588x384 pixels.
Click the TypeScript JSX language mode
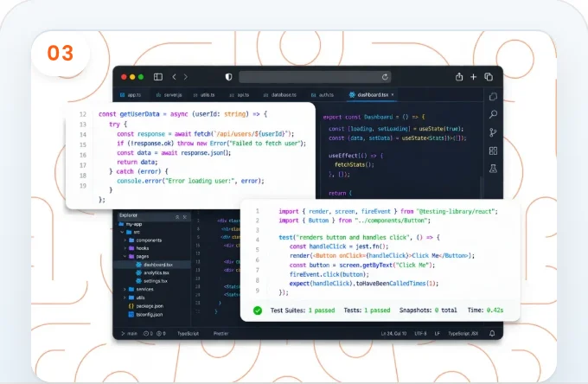coord(463,333)
